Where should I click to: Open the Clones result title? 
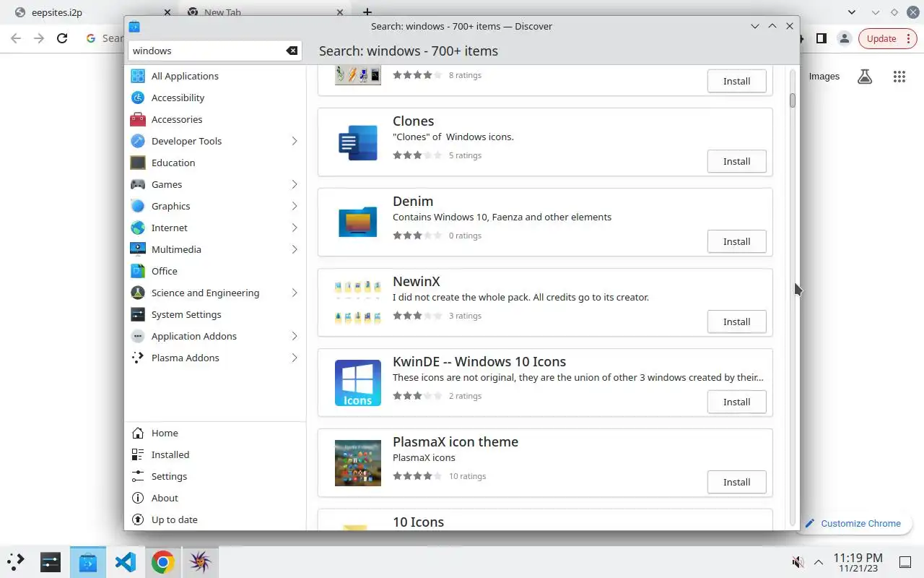[x=413, y=121]
